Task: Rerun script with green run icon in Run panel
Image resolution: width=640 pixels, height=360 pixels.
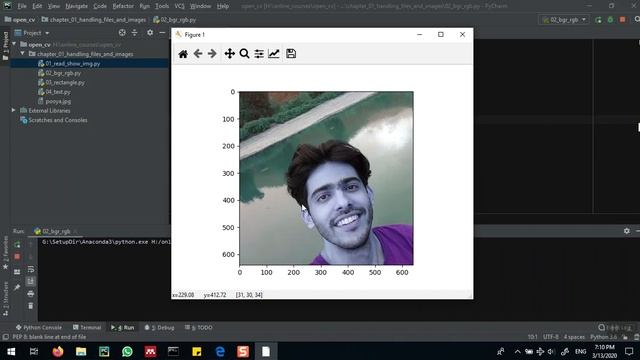Action: click(x=17, y=244)
